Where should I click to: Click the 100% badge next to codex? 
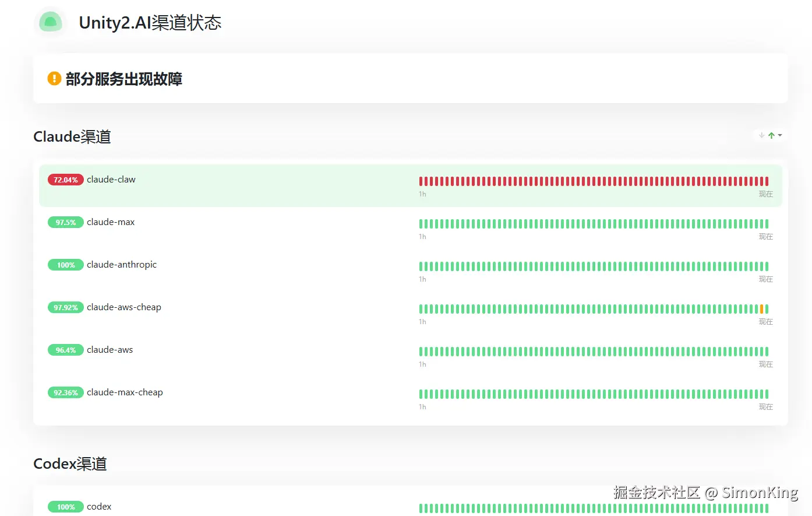pos(66,507)
